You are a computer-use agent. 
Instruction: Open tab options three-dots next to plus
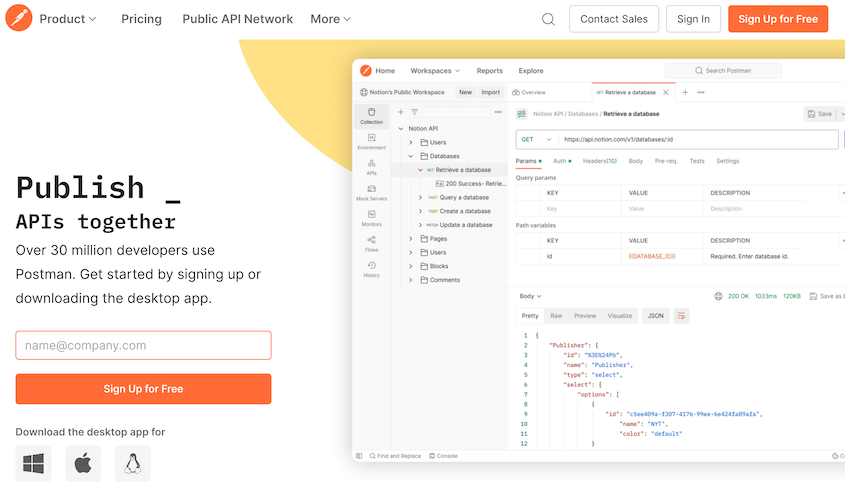(x=701, y=92)
